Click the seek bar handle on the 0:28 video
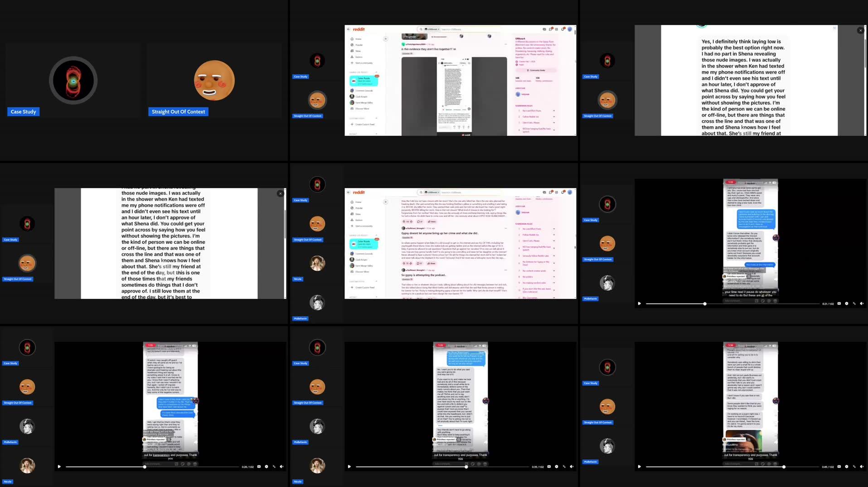868x487 pixels. point(145,467)
